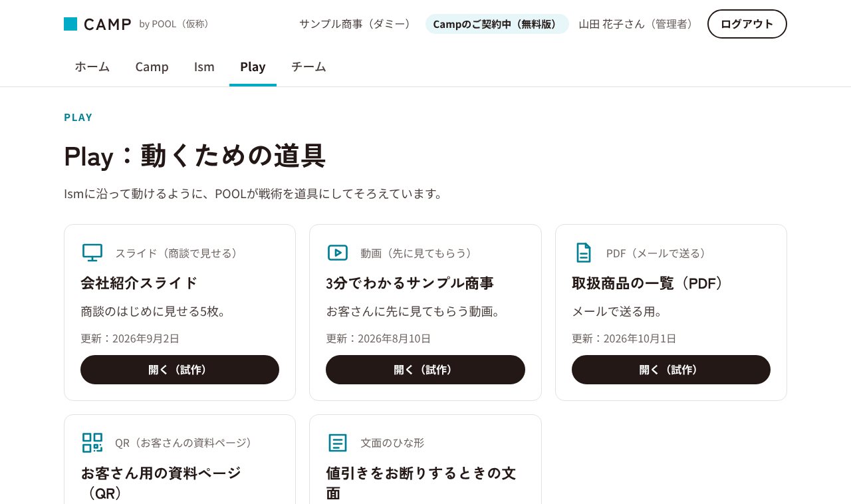Click the スライド（商談で見せる） category label
Viewport: 851px width, 504px height.
(x=179, y=253)
